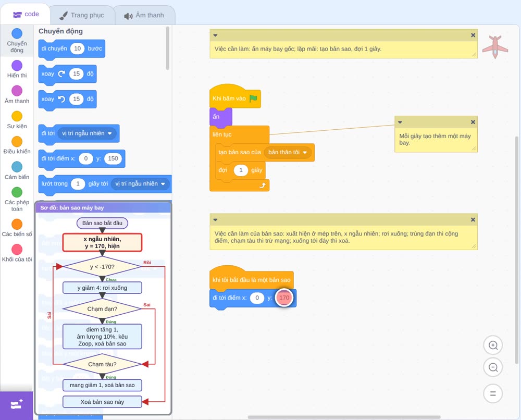521x420 pixels.
Task: Open 'vị trí ngẫu nhiên' dropdown in 'đi tới' block
Action: tap(87, 133)
